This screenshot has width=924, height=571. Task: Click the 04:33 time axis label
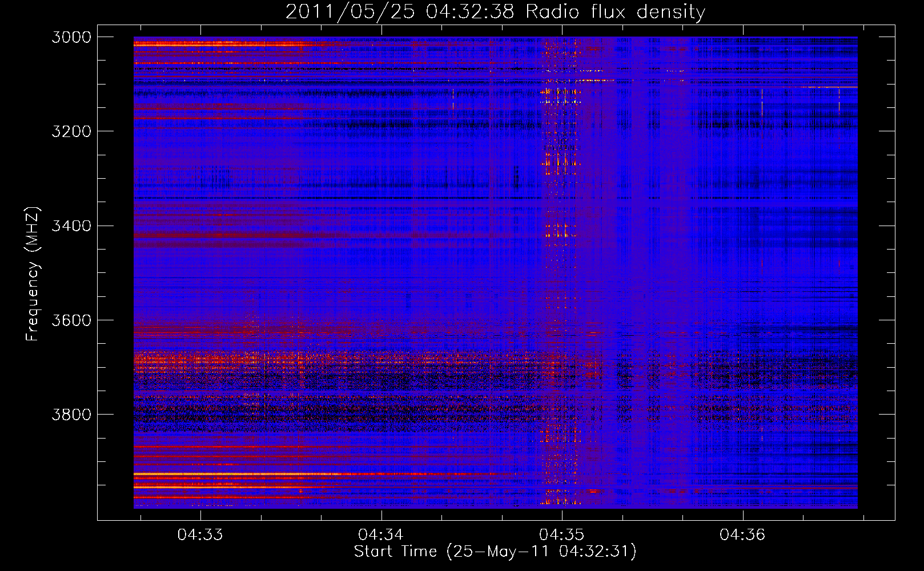click(x=200, y=535)
